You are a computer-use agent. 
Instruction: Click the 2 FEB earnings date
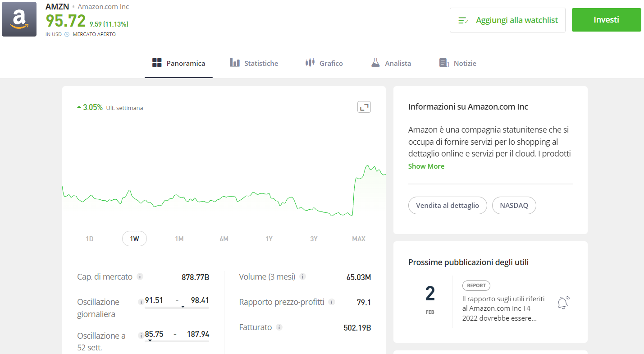430,299
